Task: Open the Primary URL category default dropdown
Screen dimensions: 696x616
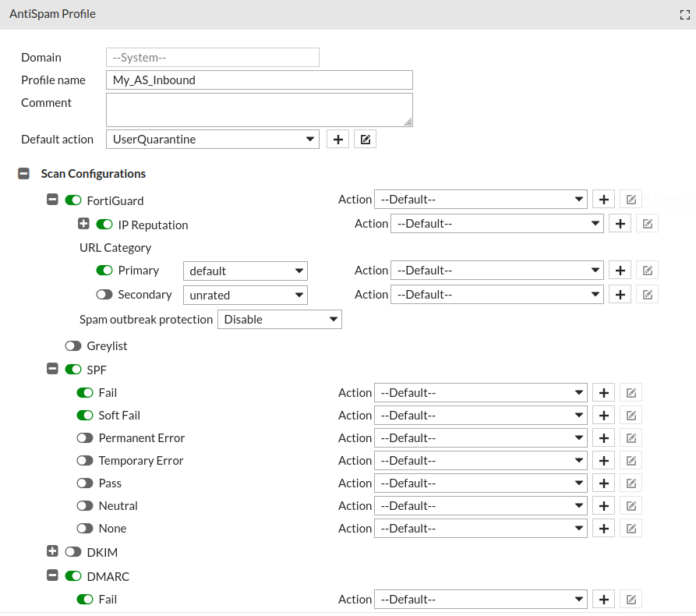Action: click(x=245, y=271)
